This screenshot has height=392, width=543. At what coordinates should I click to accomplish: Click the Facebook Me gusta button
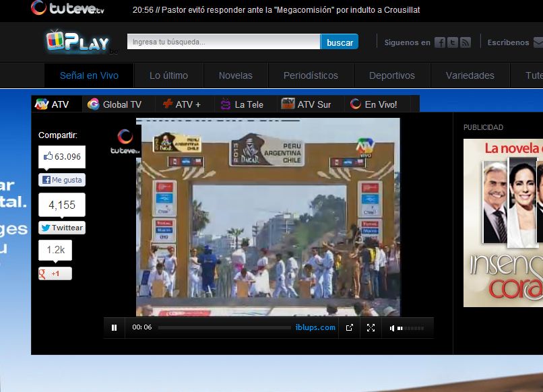tap(62, 180)
